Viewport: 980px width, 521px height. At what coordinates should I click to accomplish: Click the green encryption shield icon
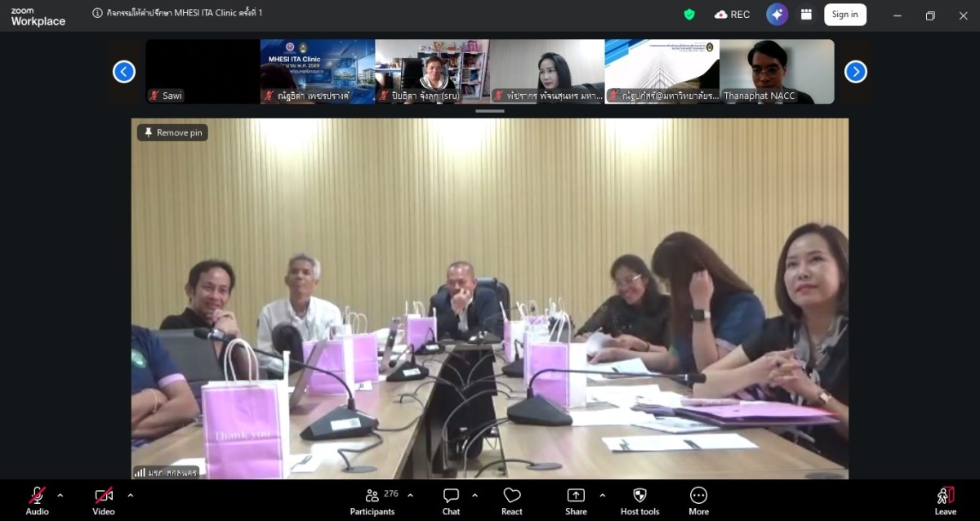pos(689,15)
